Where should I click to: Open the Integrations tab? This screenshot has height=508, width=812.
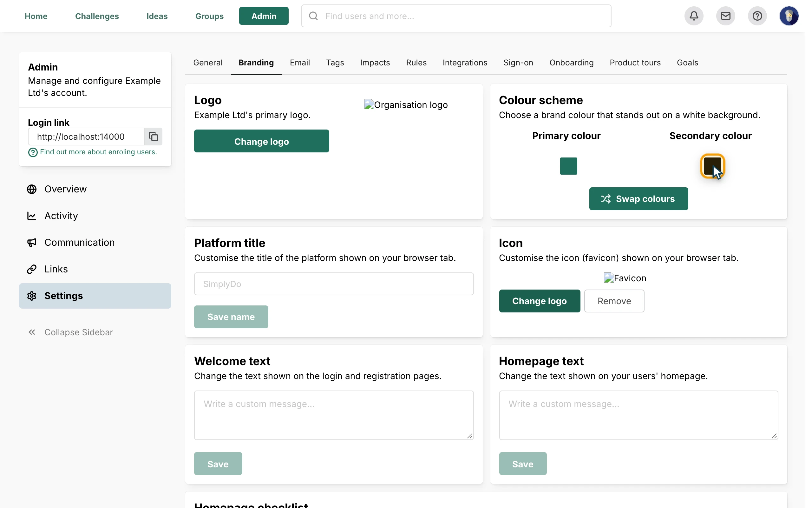(465, 63)
